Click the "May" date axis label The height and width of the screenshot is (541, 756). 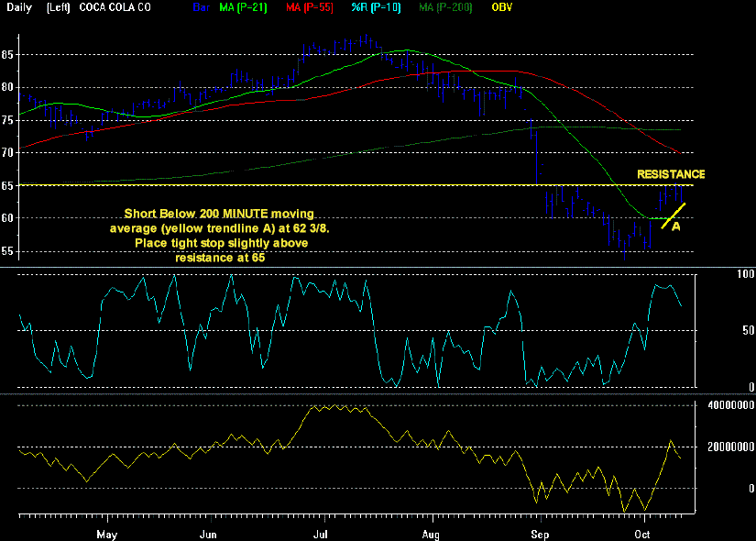pyautogui.click(x=106, y=535)
